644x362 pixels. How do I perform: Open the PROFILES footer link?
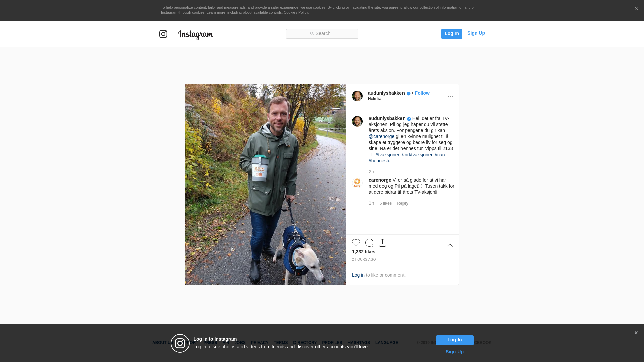pos(332,343)
